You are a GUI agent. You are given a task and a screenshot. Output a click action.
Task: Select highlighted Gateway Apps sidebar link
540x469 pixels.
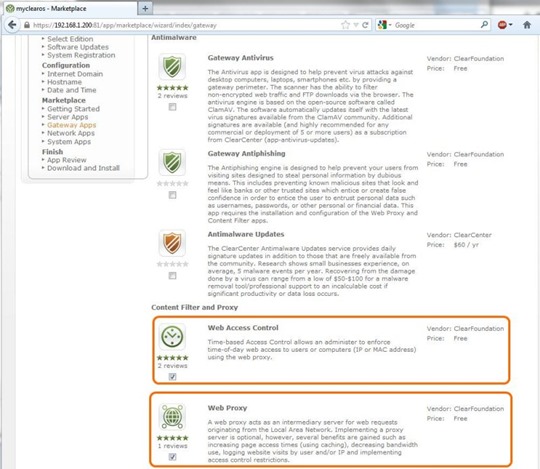[72, 125]
